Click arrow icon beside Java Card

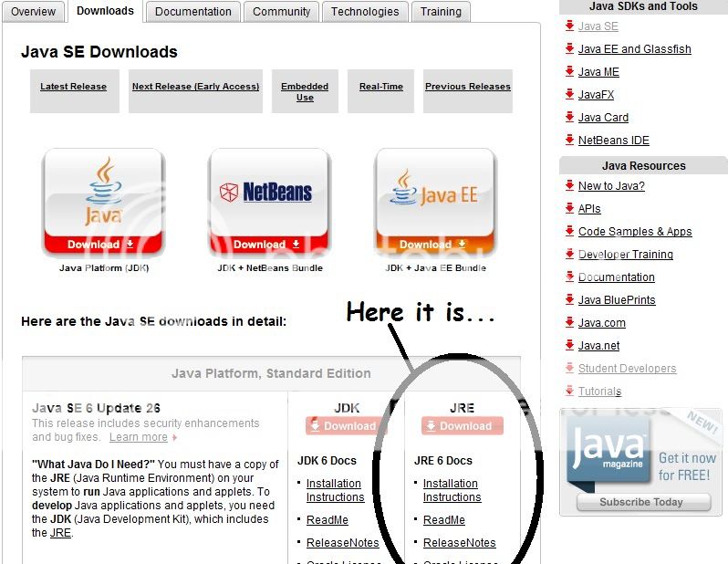point(569,117)
